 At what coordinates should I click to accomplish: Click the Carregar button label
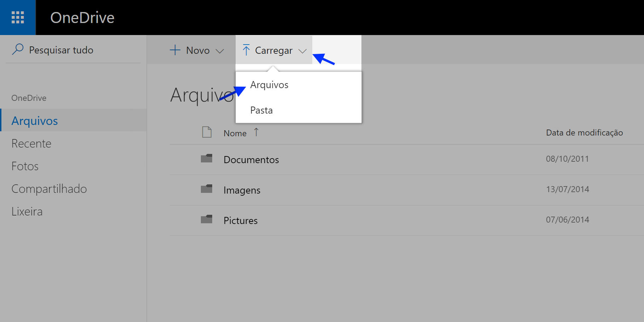coord(274,51)
